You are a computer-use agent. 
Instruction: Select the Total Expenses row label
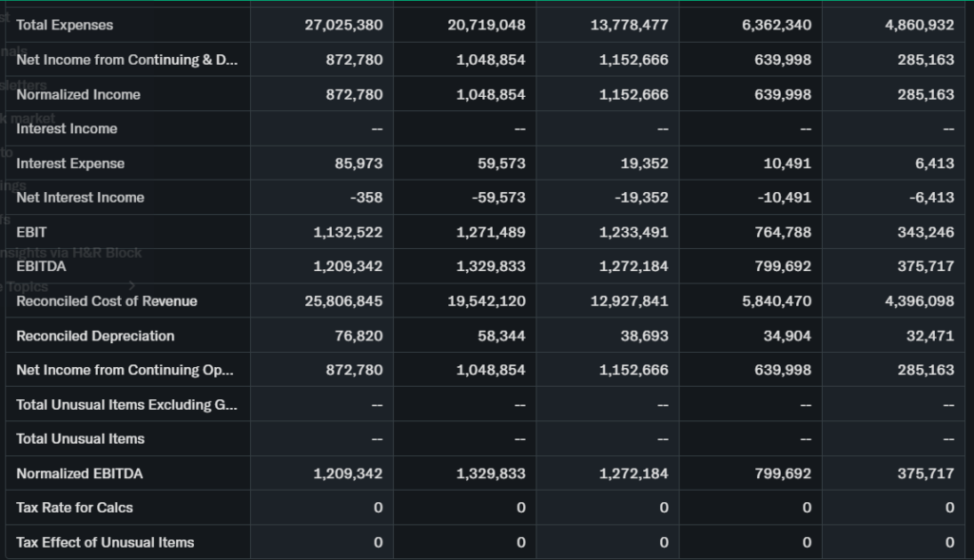[x=65, y=25]
